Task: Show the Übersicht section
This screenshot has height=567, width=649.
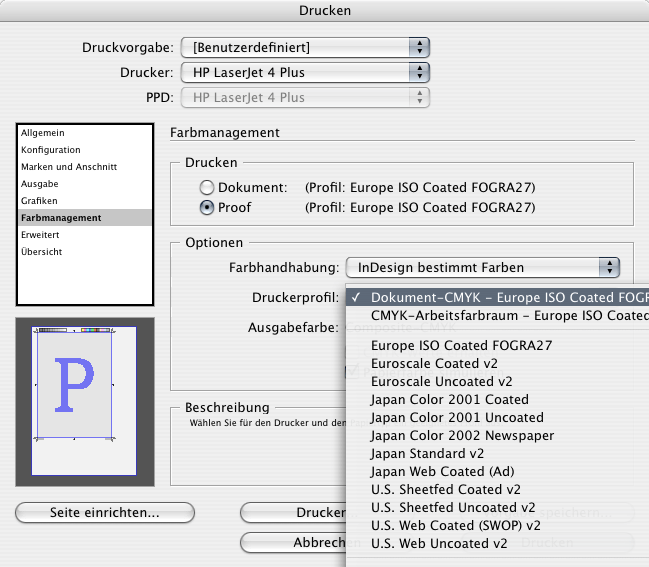Action: pos(42,252)
